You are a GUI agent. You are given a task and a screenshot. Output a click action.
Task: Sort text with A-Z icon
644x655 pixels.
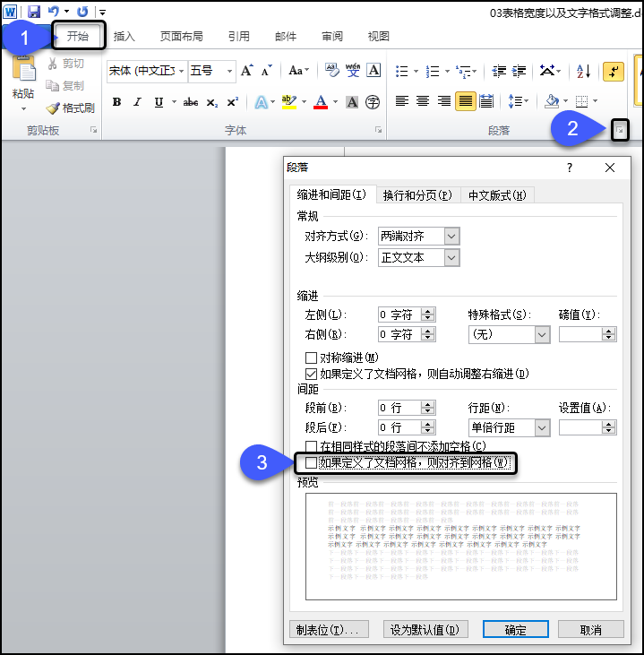click(x=583, y=72)
